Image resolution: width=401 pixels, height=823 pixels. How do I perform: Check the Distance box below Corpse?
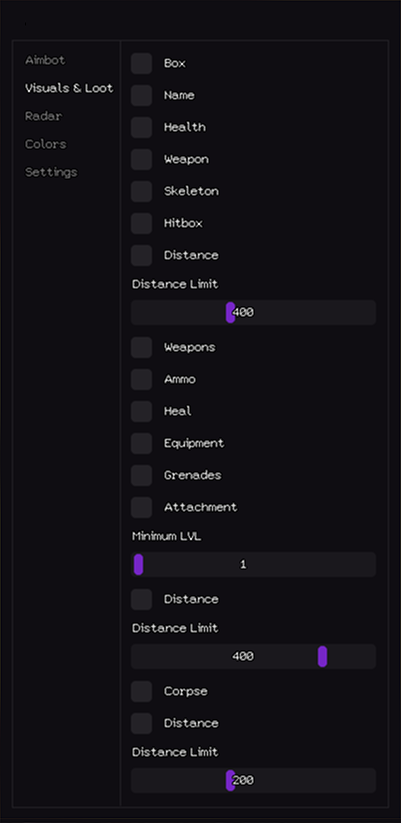(142, 724)
